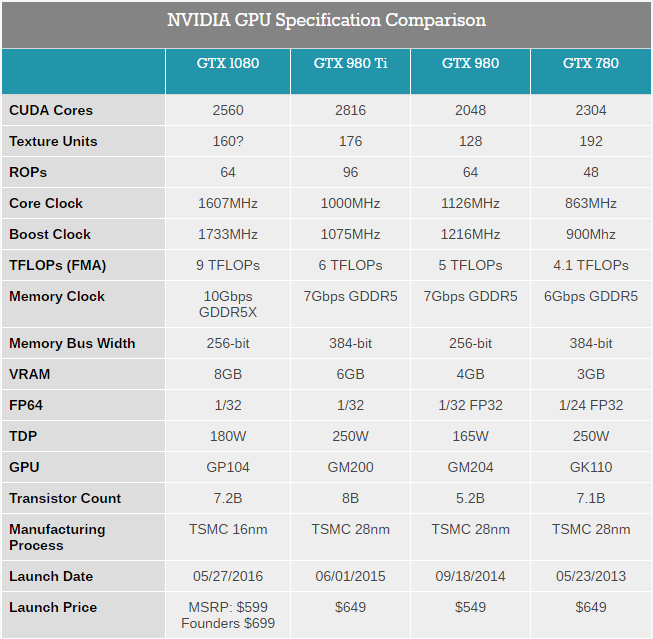Select the GK110 GPU cell
The image size is (653, 639).
591,467
